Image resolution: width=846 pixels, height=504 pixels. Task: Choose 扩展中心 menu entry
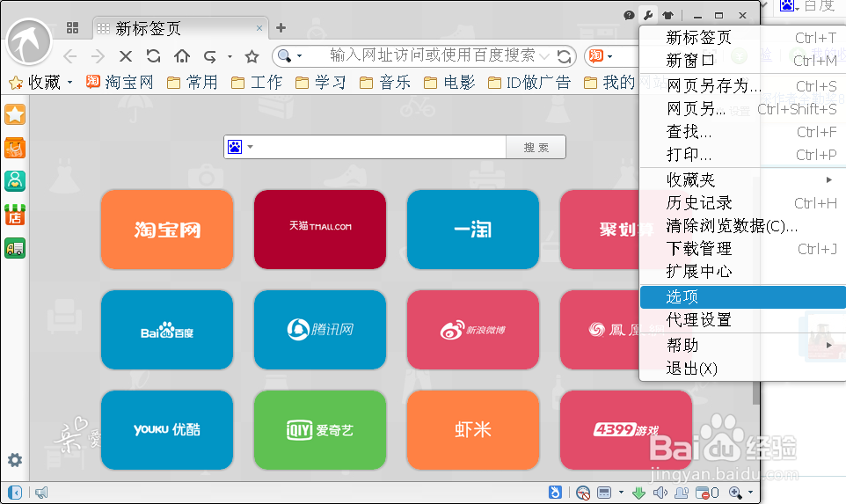(x=742, y=272)
